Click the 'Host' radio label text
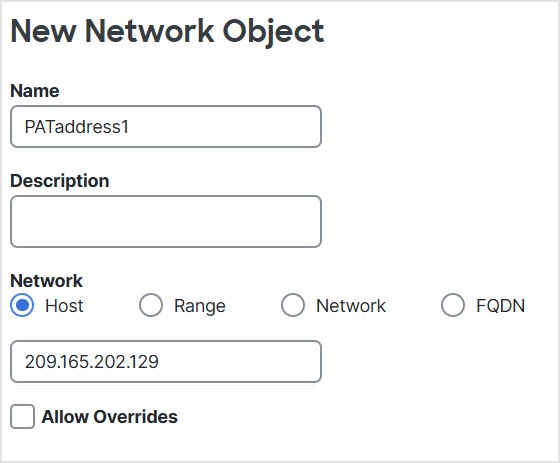 [x=64, y=306]
